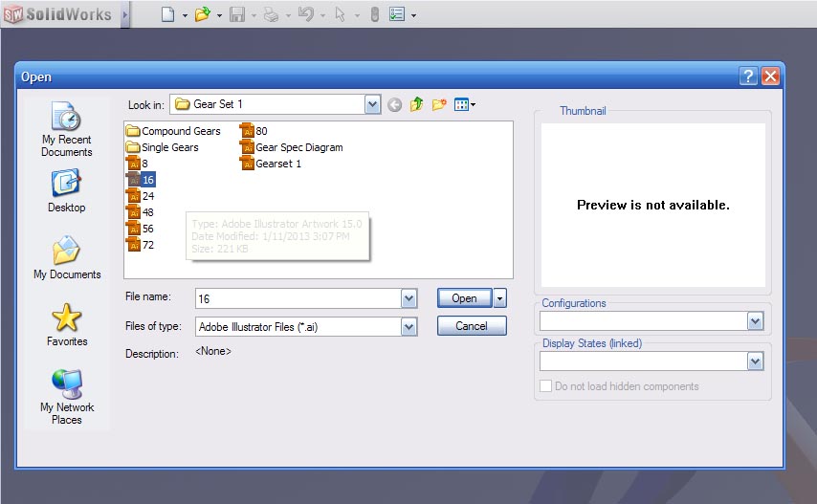Open the New document dropdown arrow
This screenshot has height=504, width=817.
[185, 15]
